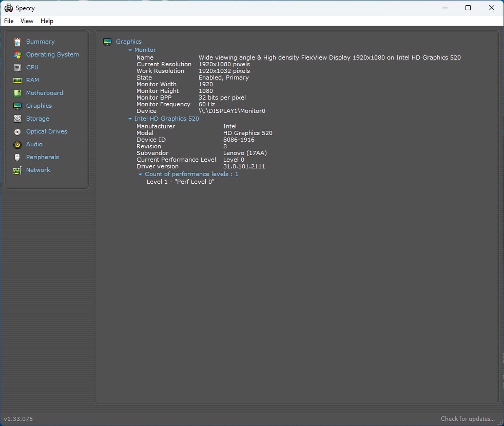
Task: Open the CPU chip icon
Action: pos(17,67)
